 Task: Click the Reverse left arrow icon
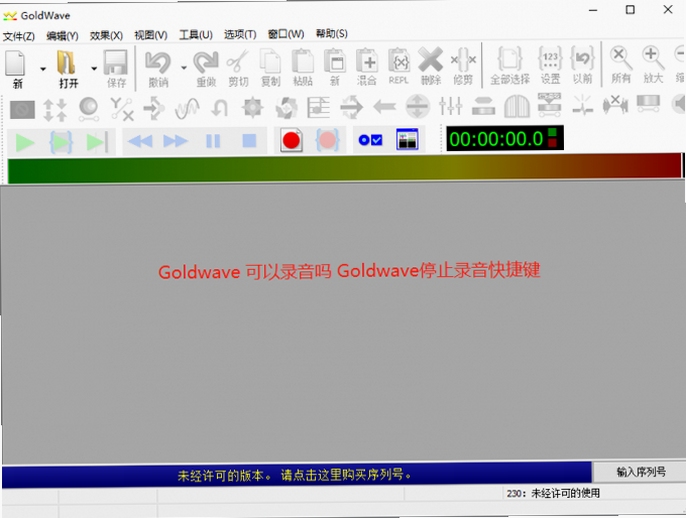385,106
